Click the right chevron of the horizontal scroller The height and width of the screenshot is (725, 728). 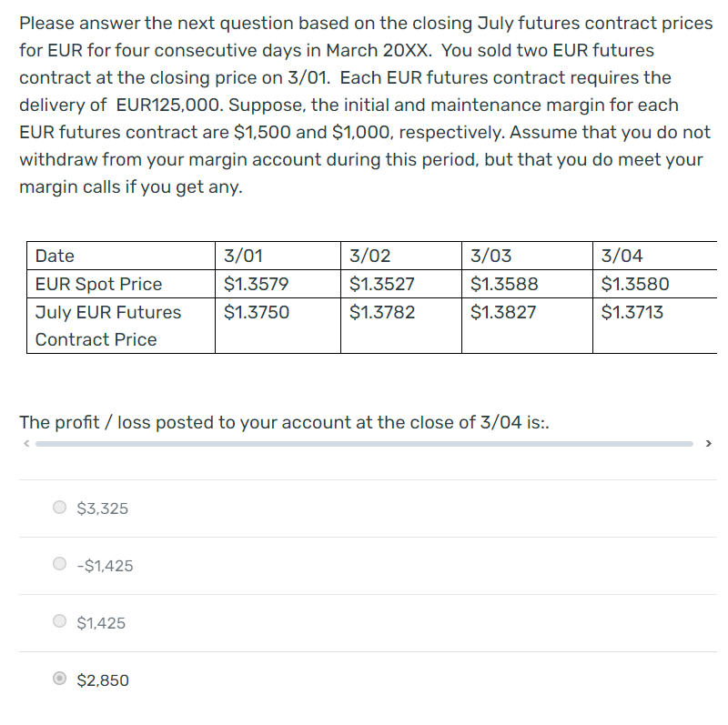[708, 444]
